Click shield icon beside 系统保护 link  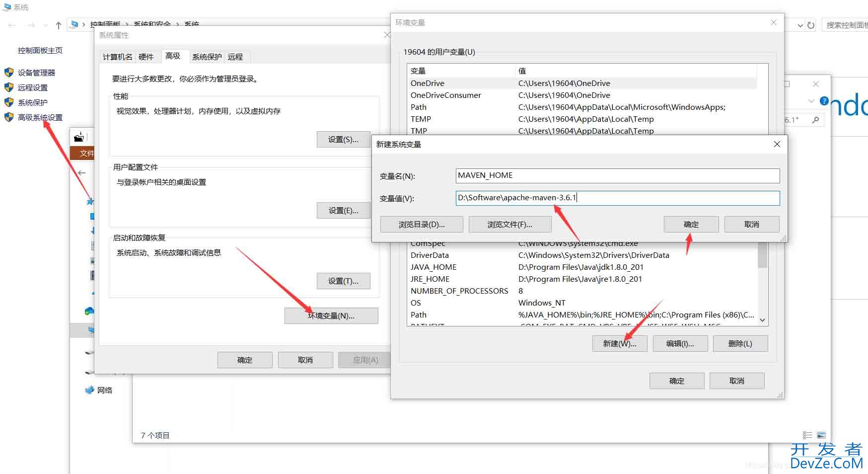coord(8,102)
